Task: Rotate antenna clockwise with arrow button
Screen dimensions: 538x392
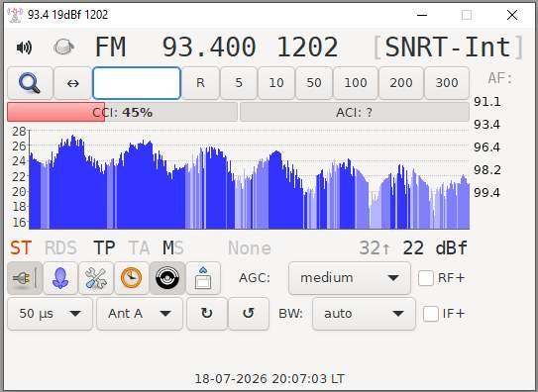Action: point(206,314)
